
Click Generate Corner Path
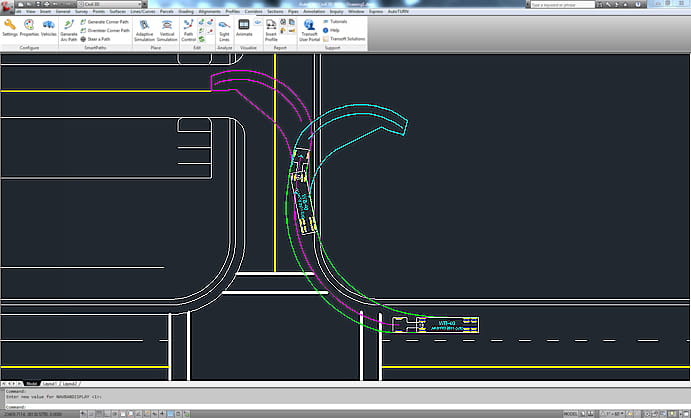104,22
